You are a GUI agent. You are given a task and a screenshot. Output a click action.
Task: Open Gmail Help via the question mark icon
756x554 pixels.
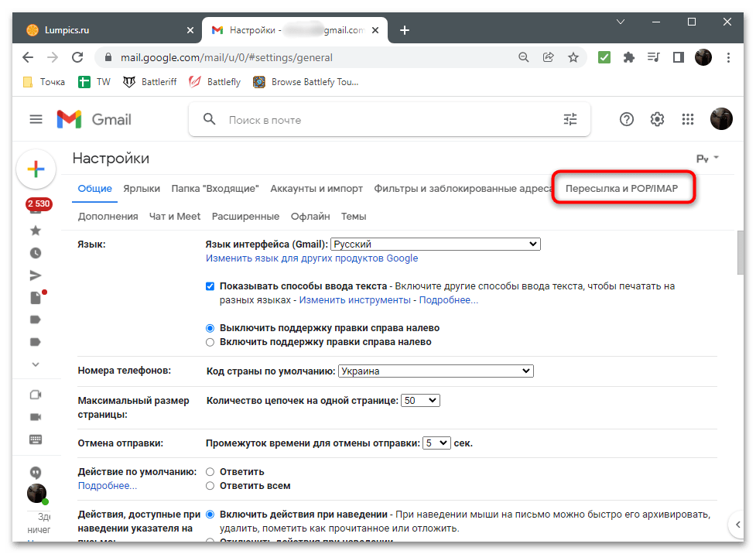[627, 119]
